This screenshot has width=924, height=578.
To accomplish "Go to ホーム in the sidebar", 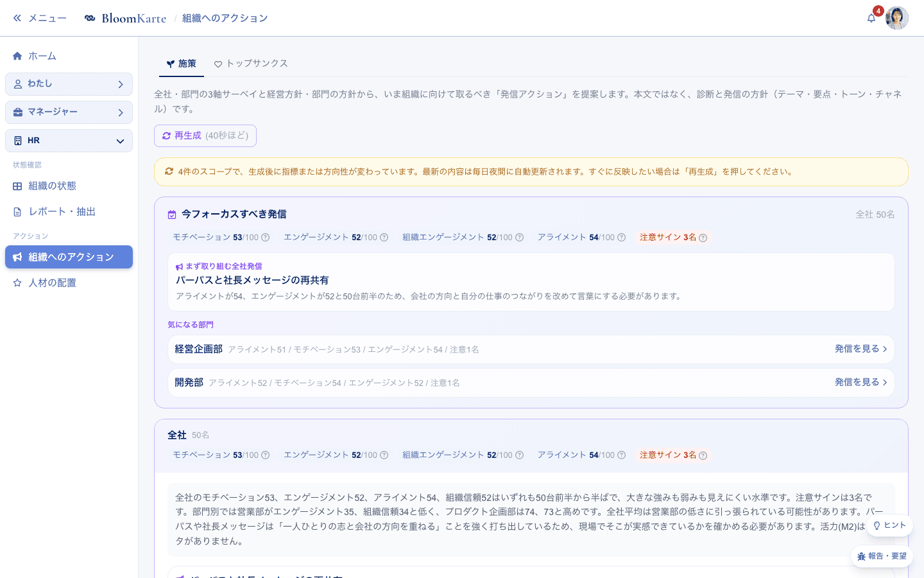I will tap(69, 56).
